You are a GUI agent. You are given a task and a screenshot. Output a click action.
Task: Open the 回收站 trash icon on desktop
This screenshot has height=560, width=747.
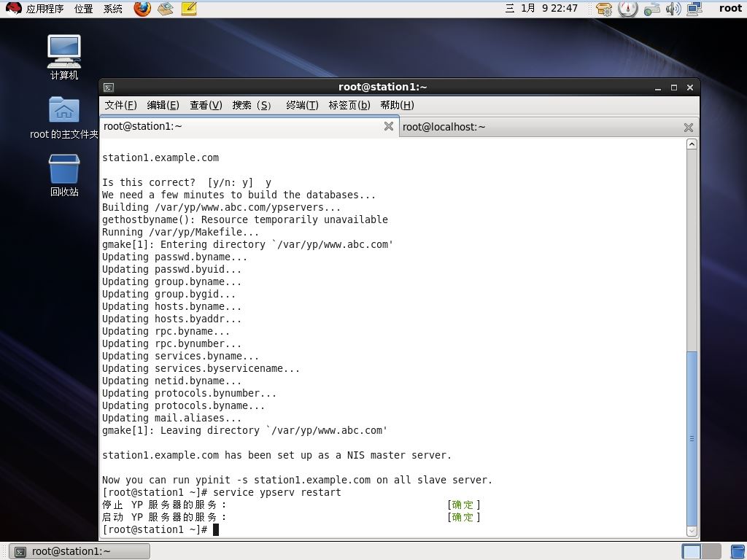[x=64, y=175]
